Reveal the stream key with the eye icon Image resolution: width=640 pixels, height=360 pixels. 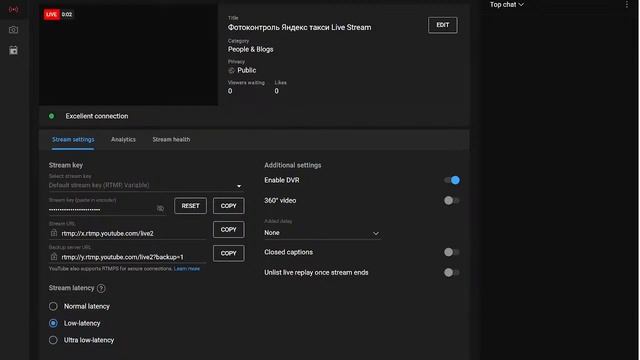[x=160, y=209]
